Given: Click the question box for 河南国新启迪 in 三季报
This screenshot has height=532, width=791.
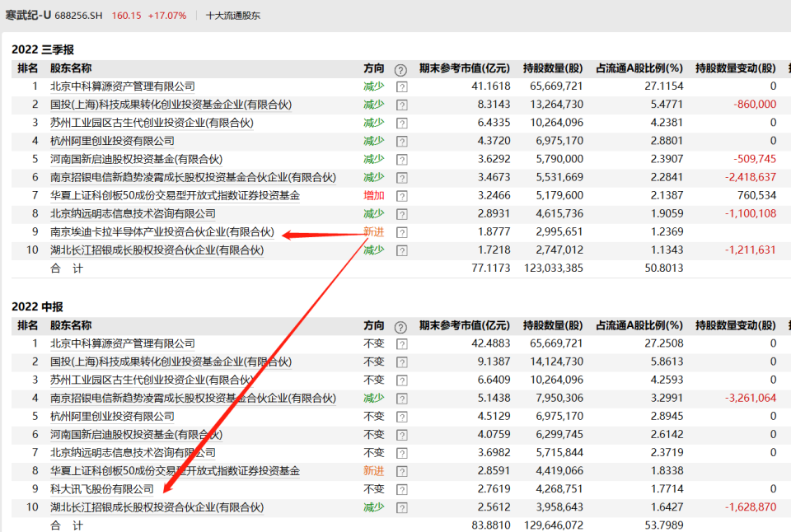Looking at the screenshot, I should 402,159.
